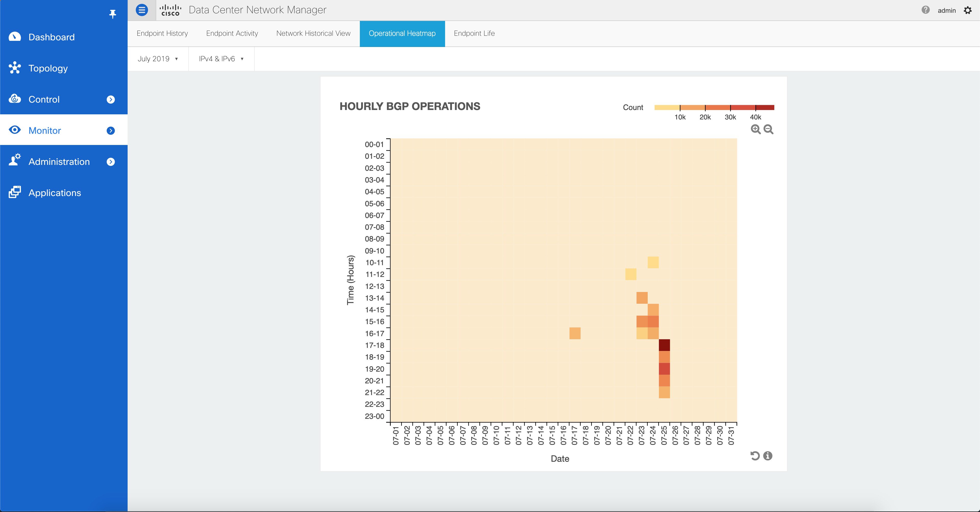980x512 pixels.
Task: Open the IPv4 & IPv6 filter dropdown
Action: click(221, 59)
